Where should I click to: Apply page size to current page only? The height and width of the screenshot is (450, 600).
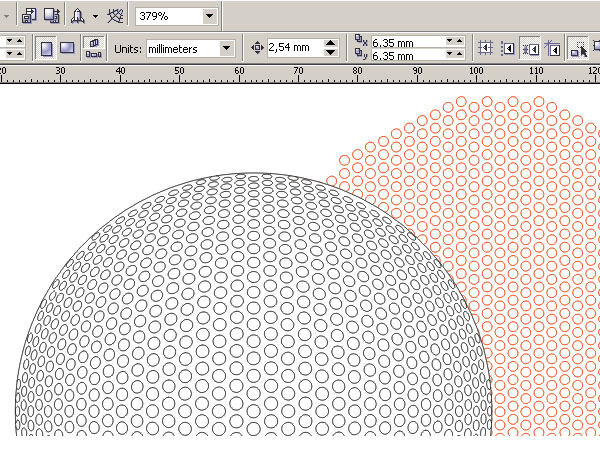[x=94, y=54]
